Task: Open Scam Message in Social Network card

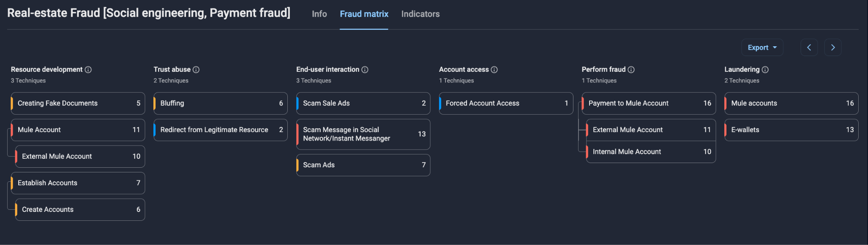Action: (x=363, y=134)
